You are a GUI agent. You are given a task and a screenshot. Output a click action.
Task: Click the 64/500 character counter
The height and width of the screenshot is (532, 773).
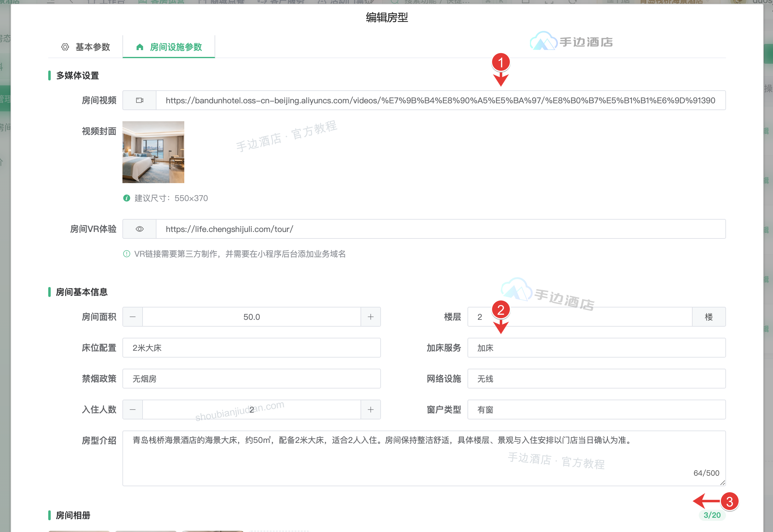click(x=706, y=473)
